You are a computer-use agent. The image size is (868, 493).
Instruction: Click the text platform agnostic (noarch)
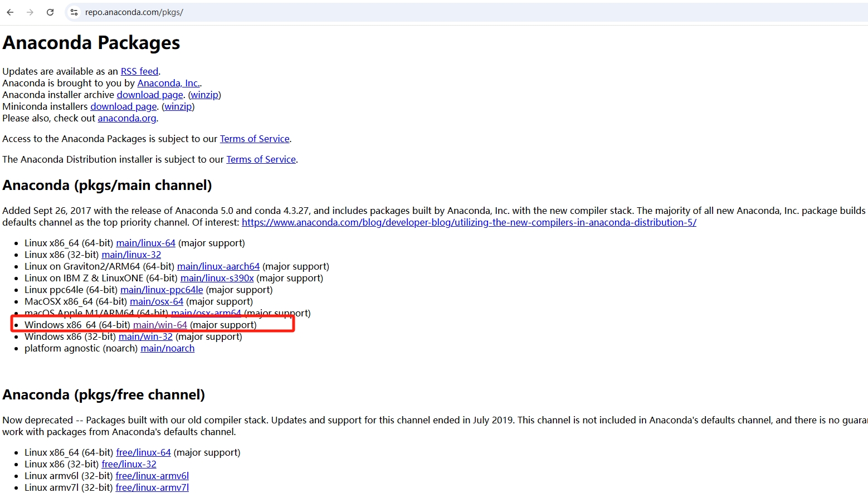coord(81,348)
